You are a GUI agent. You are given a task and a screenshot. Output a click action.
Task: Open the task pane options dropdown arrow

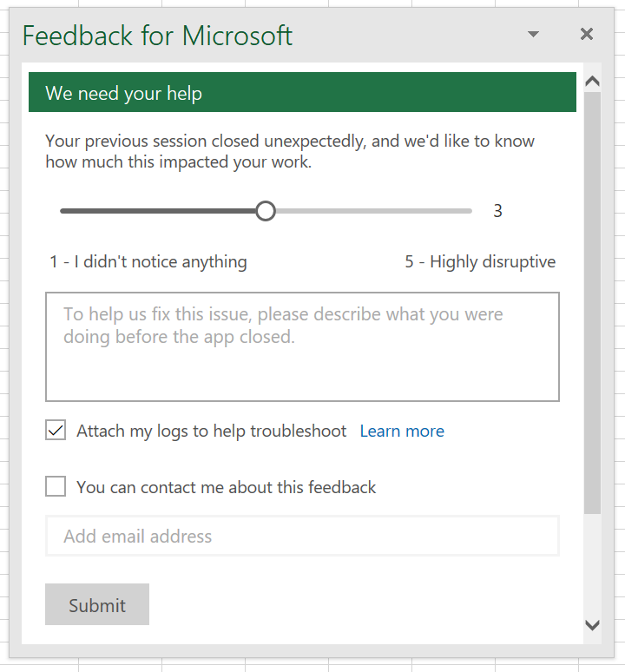[533, 34]
